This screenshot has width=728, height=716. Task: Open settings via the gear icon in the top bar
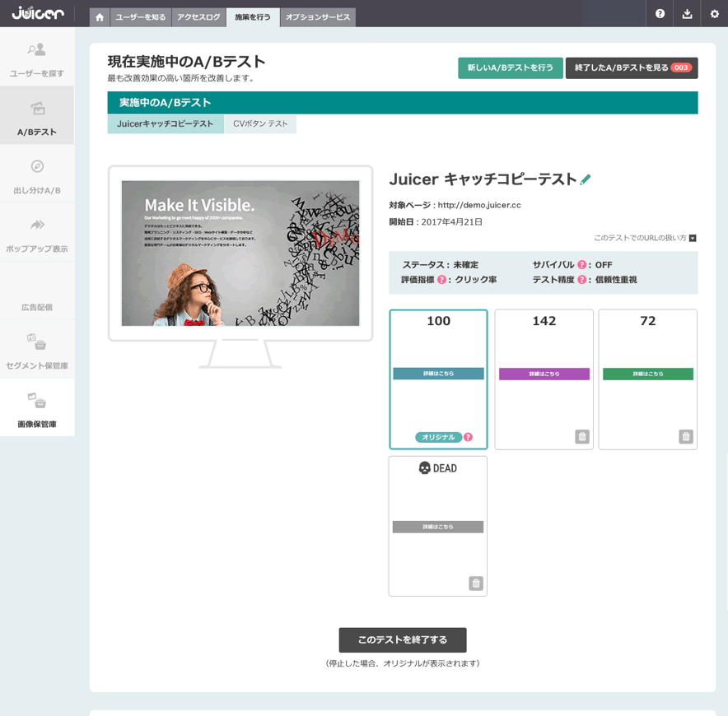pos(714,14)
